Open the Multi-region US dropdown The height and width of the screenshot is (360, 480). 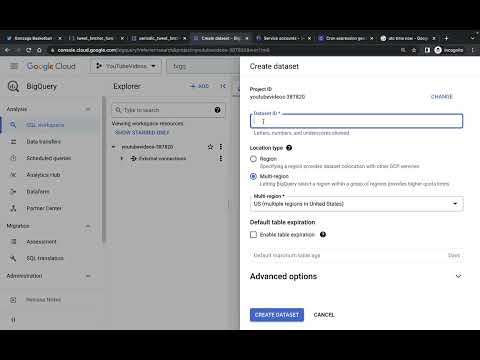coord(356,204)
